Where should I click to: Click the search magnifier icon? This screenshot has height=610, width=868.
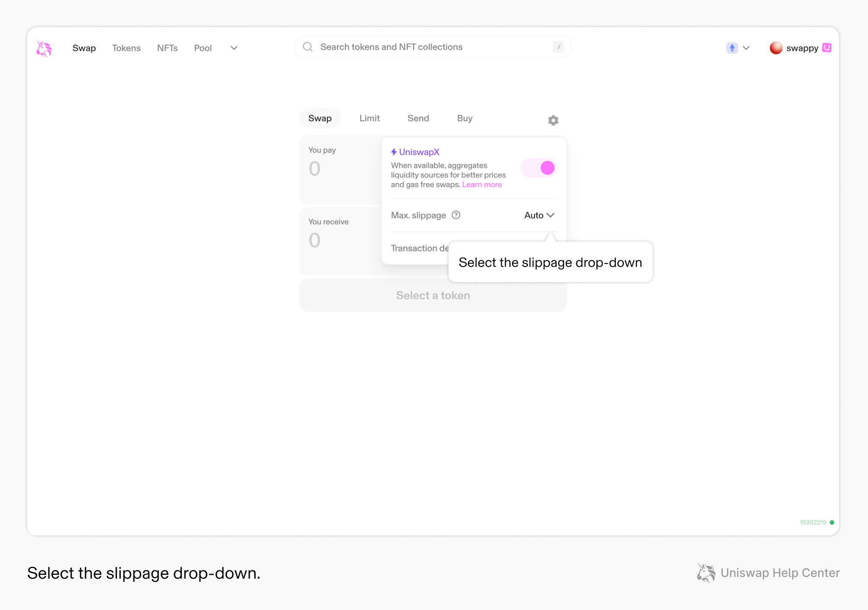[307, 47]
